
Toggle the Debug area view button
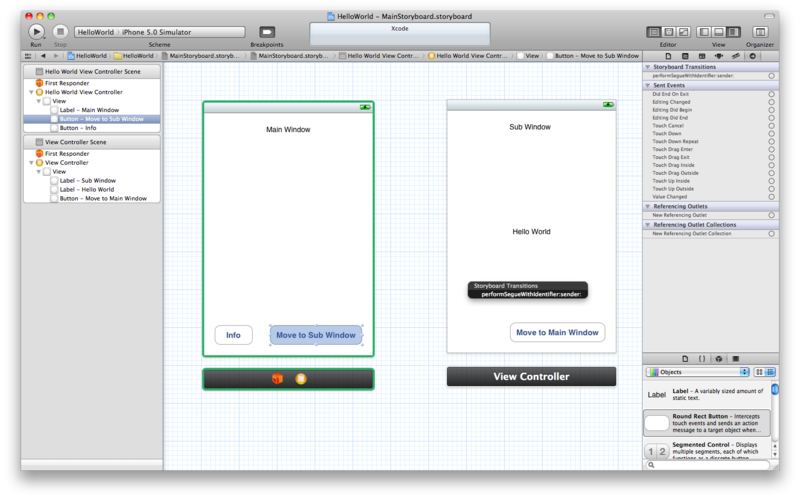pyautogui.click(x=719, y=32)
